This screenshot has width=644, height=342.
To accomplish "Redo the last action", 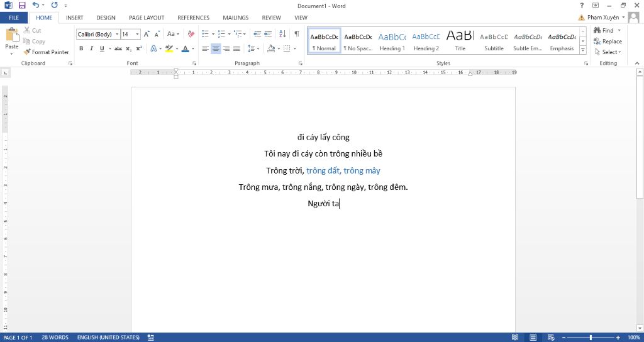I will 54,5.
